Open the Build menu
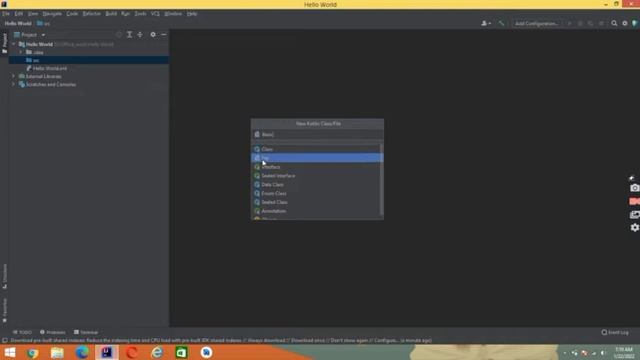This screenshot has height=360, width=640. point(111,13)
